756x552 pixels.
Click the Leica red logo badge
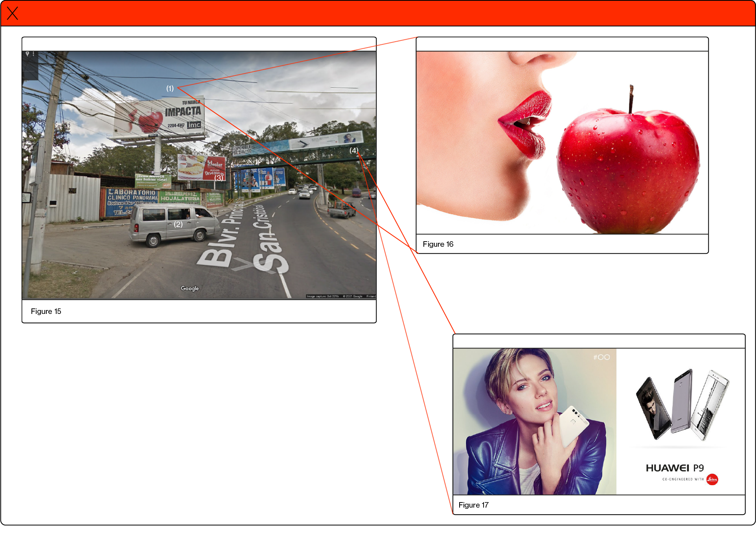point(712,479)
